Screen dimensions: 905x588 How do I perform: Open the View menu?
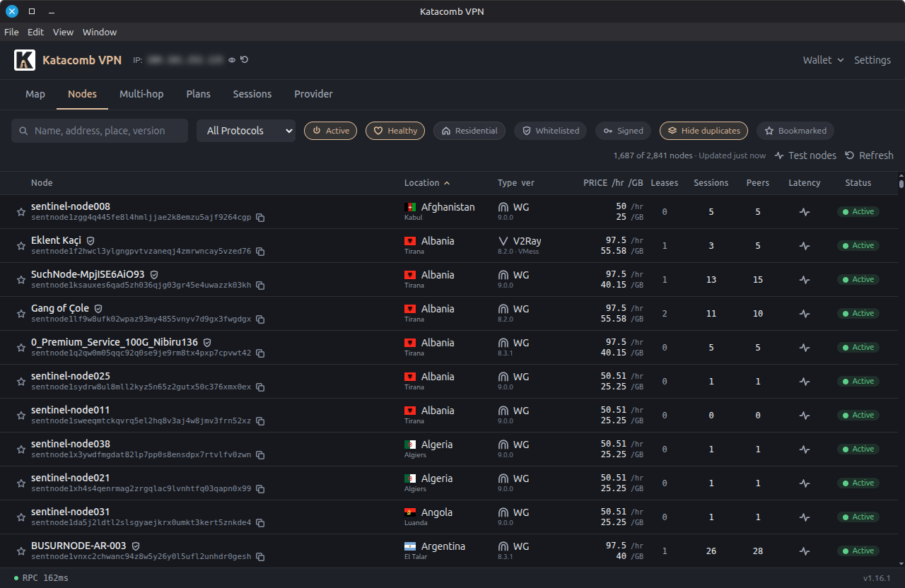click(x=63, y=32)
